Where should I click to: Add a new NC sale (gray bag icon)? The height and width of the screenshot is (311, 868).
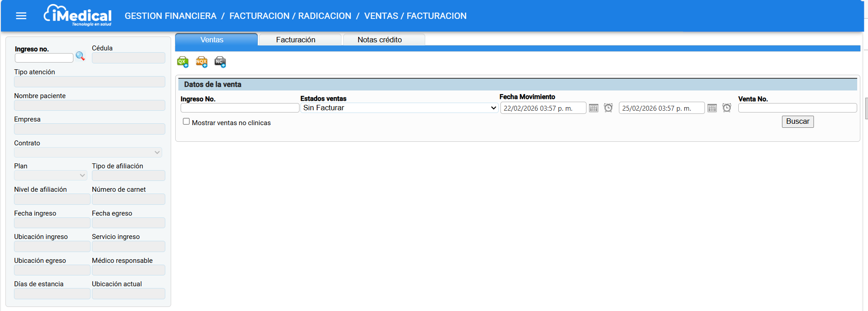(x=220, y=62)
